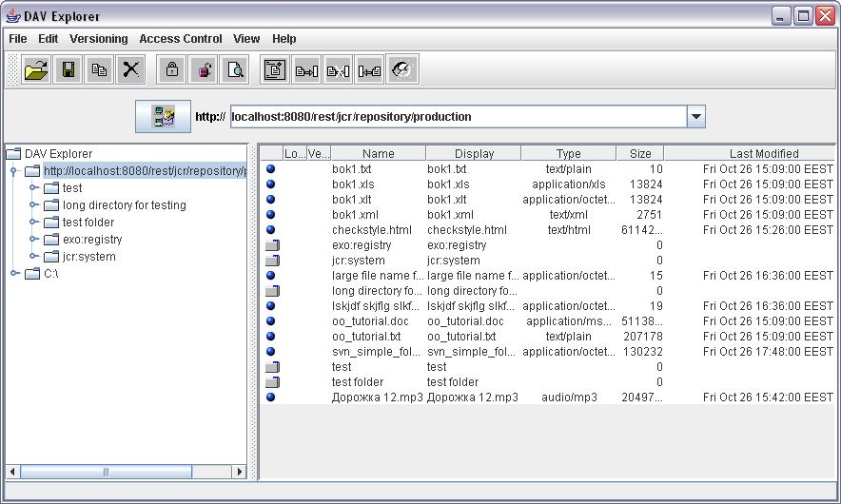This screenshot has width=841, height=504.
Task: Click the copy documents toolbar icon
Action: pos(99,69)
